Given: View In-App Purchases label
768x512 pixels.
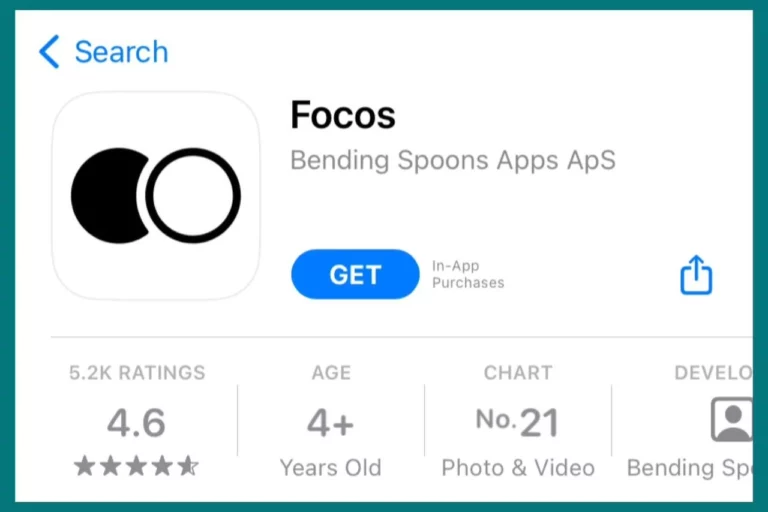Looking at the screenshot, I should coord(468,274).
